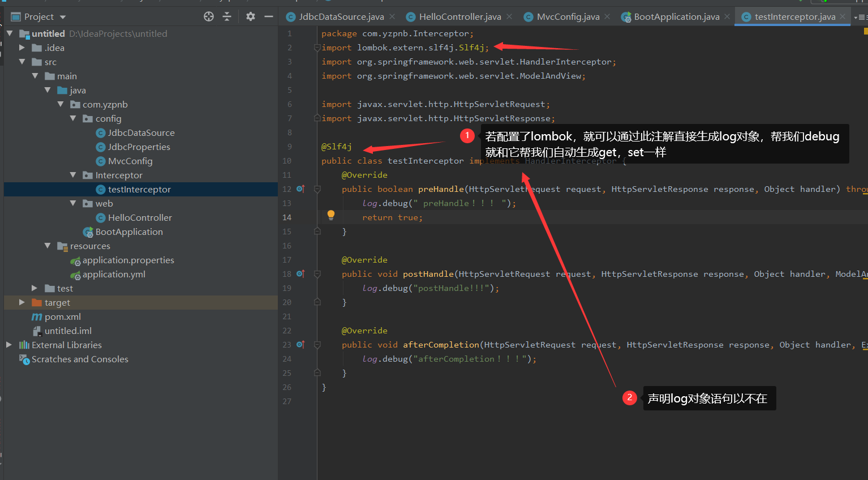
Task: Select BootApplication in the Project tree
Action: pyautogui.click(x=129, y=232)
